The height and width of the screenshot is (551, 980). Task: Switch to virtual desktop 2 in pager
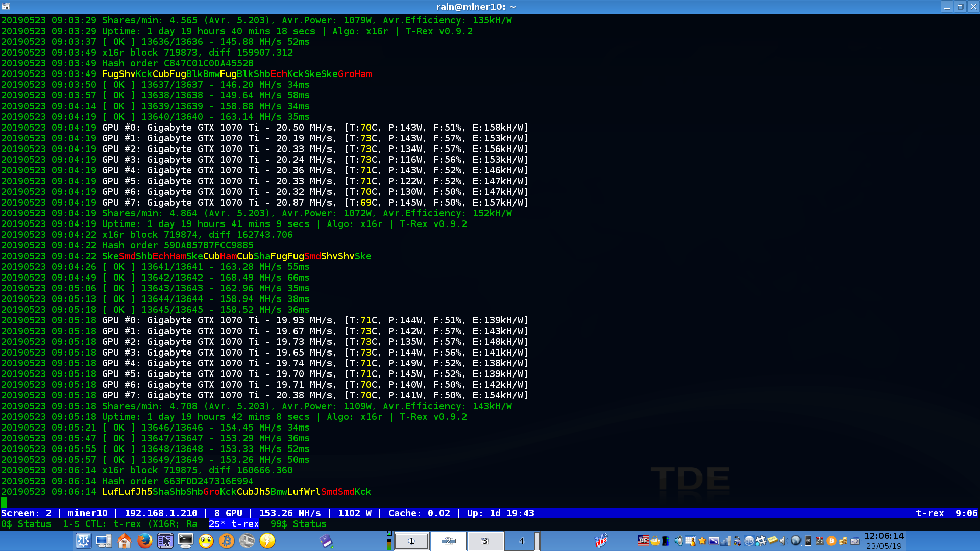pos(449,541)
